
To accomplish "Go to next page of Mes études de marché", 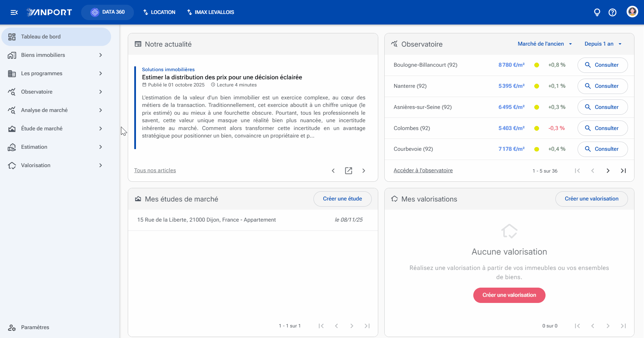I will coord(352,326).
